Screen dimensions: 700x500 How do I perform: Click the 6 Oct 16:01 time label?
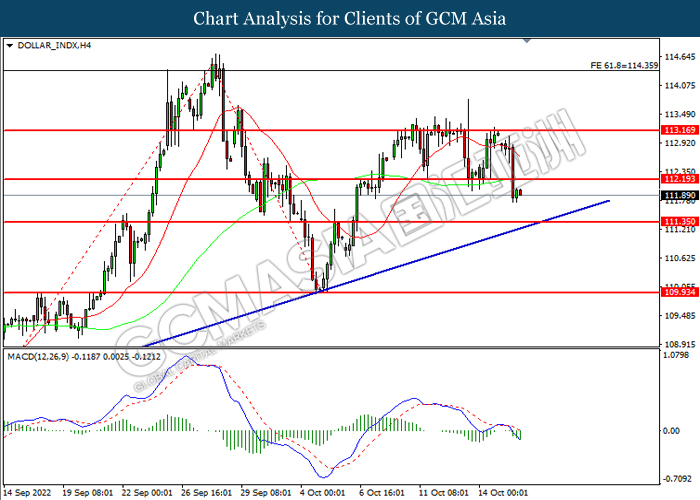point(382,493)
